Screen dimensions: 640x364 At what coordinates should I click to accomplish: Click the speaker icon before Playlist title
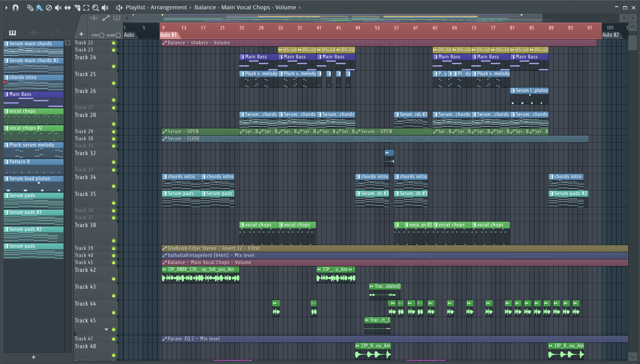119,8
